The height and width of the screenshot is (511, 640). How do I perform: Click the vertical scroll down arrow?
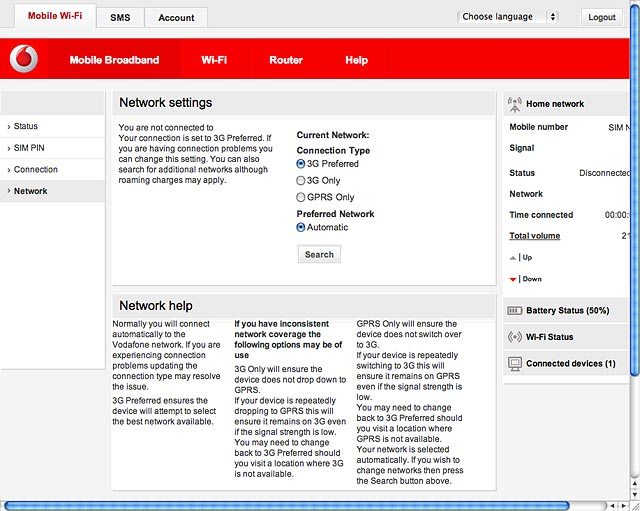point(635,495)
